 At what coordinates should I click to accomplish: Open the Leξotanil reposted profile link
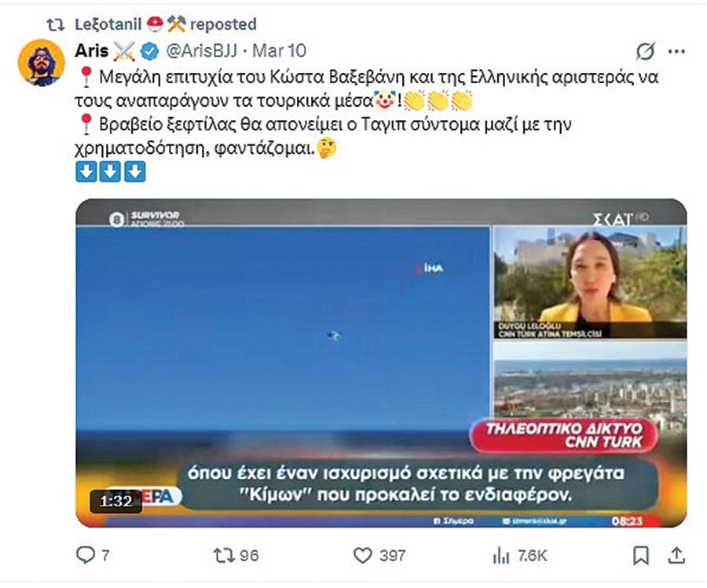108,24
